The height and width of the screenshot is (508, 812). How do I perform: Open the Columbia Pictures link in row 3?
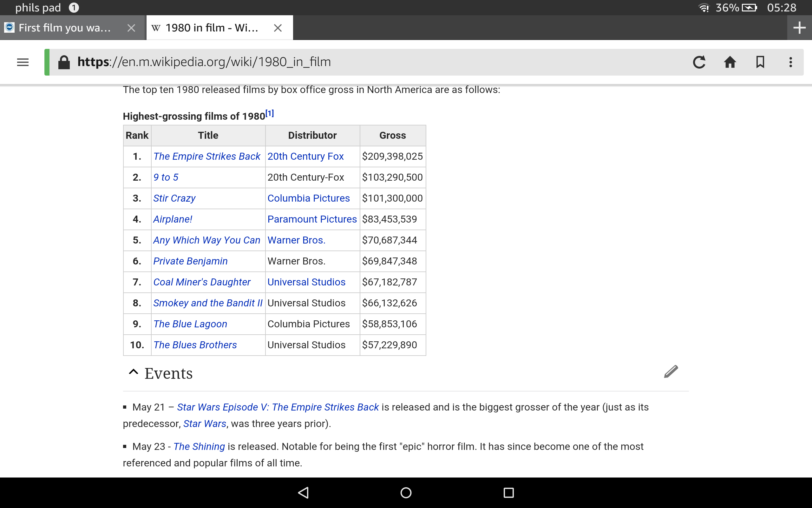click(308, 198)
